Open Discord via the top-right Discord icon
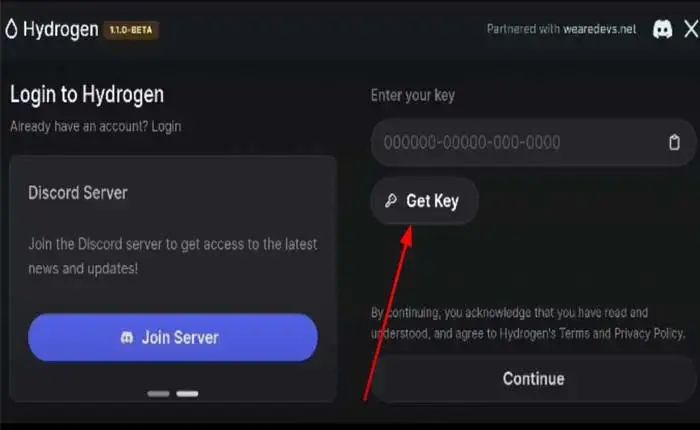 pyautogui.click(x=662, y=29)
